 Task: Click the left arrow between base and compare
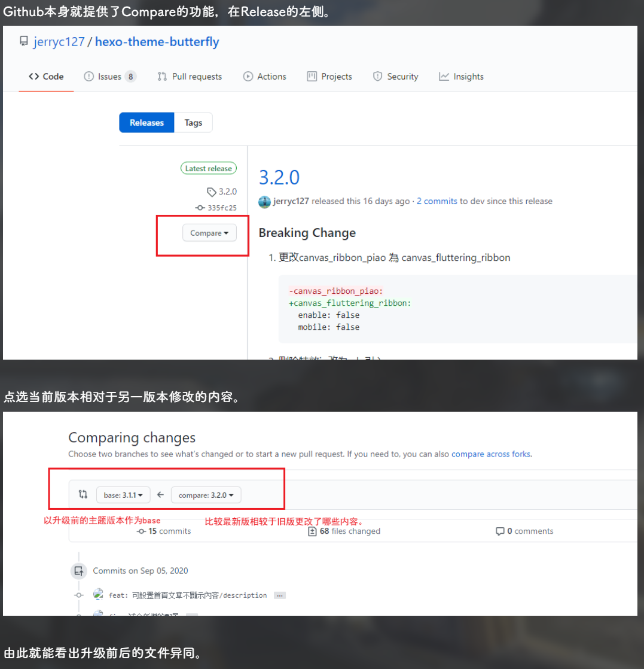coord(160,494)
